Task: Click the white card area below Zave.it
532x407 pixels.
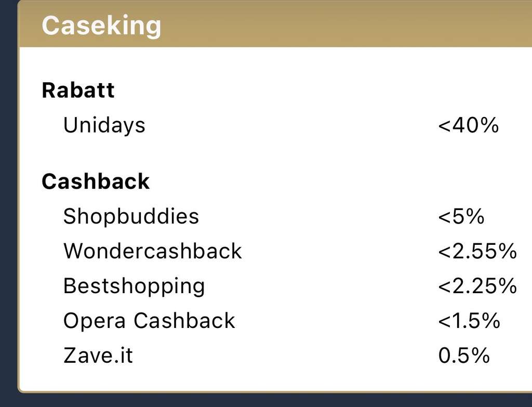Action: (275, 379)
